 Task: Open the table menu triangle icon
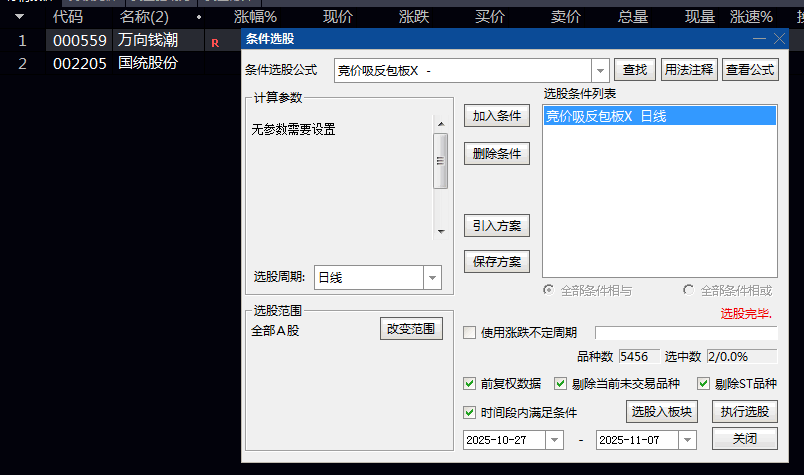coord(19,16)
